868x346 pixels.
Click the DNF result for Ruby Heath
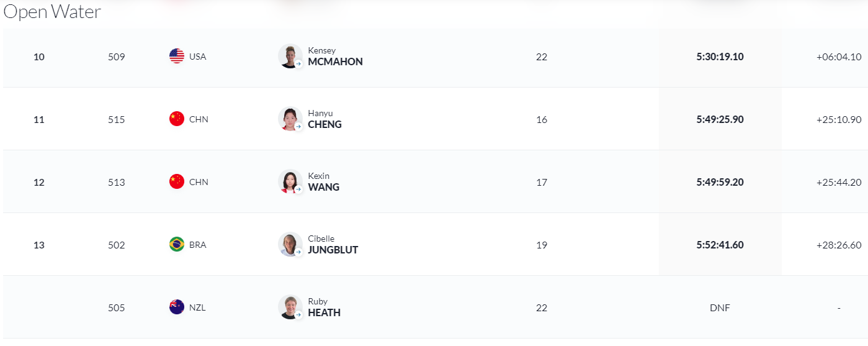(x=720, y=307)
